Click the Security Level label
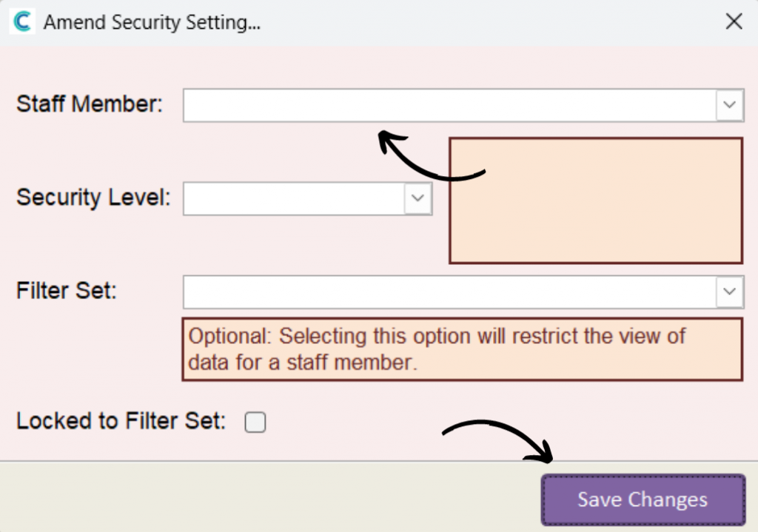 tap(93, 197)
